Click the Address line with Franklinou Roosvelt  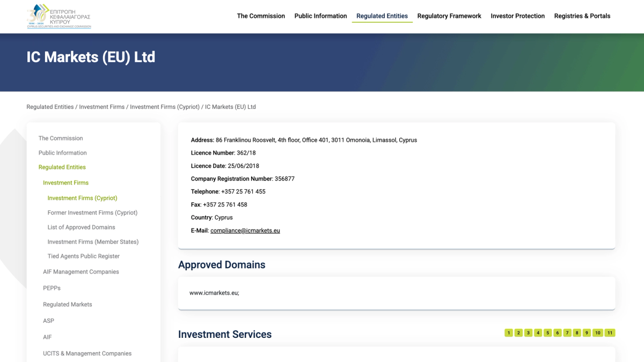[x=304, y=140]
